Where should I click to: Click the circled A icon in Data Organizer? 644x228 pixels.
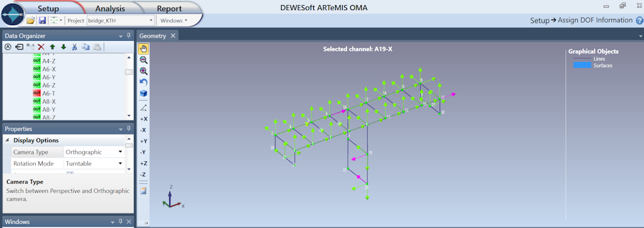click(x=8, y=46)
